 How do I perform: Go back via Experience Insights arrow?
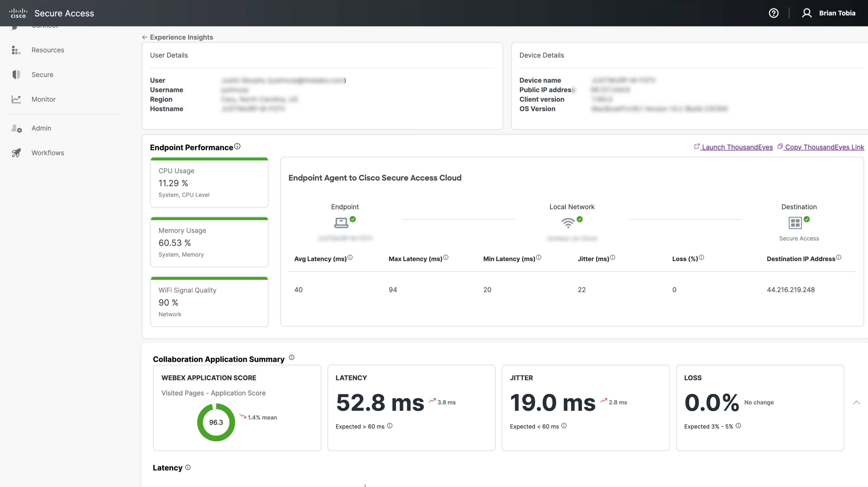(x=145, y=37)
